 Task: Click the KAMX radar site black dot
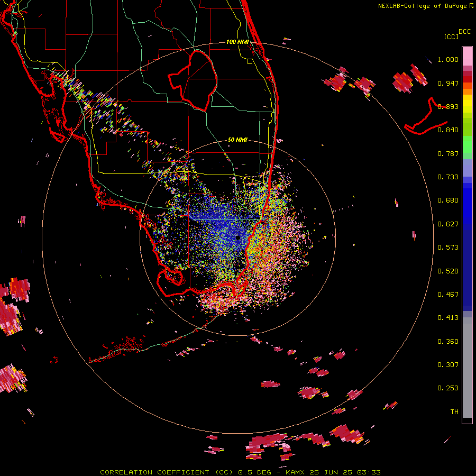coord(238,237)
